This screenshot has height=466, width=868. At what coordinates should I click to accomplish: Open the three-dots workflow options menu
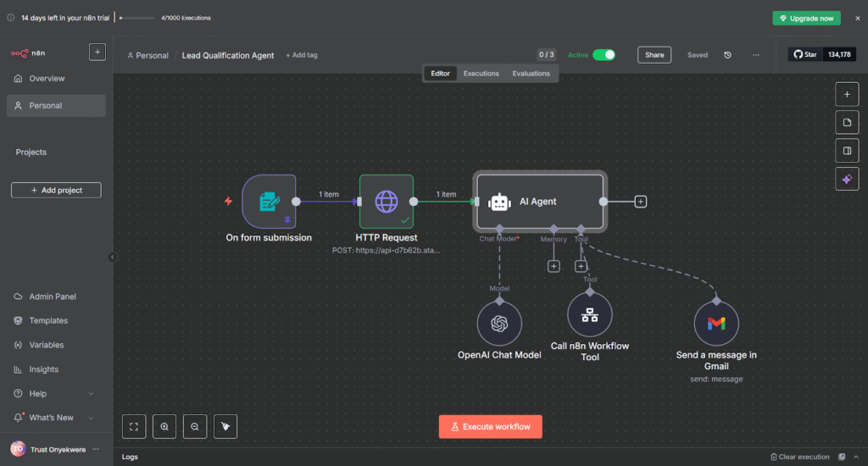tap(756, 55)
